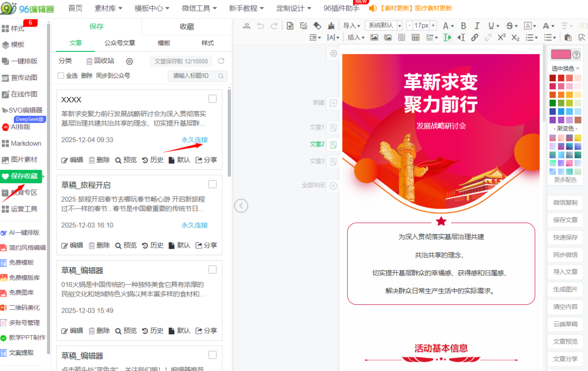This screenshot has width=588, height=371.
Task: Open the 永久连接 link for article XXXX
Action: click(x=194, y=140)
